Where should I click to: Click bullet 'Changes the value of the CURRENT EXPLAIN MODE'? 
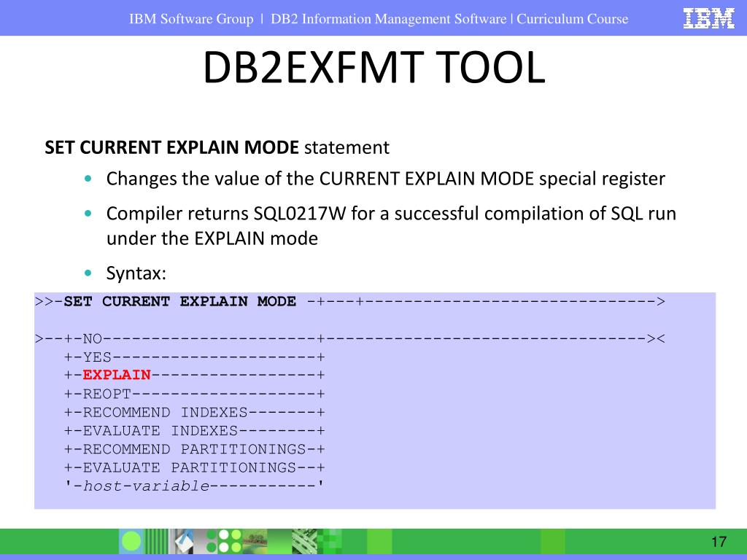coord(385,179)
